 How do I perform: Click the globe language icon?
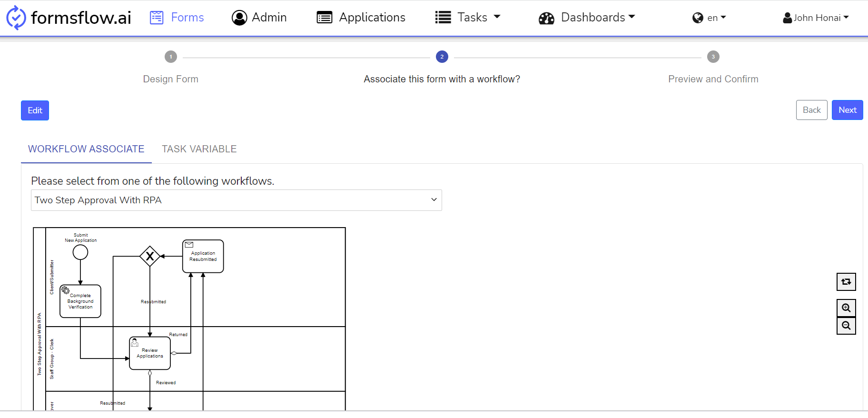pyautogui.click(x=698, y=18)
